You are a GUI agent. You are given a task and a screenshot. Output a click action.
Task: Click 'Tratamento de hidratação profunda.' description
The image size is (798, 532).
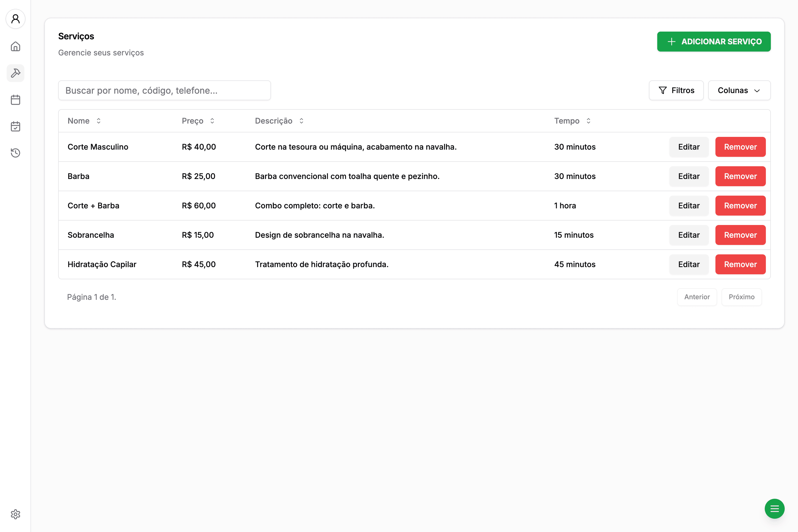322,264
